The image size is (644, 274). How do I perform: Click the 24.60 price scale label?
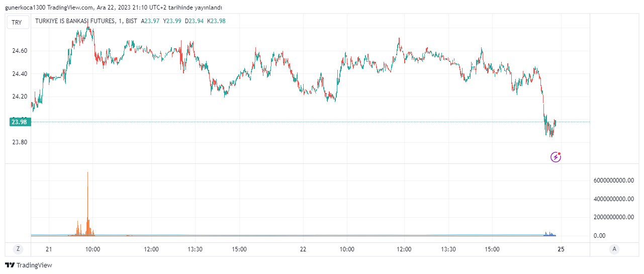20,51
